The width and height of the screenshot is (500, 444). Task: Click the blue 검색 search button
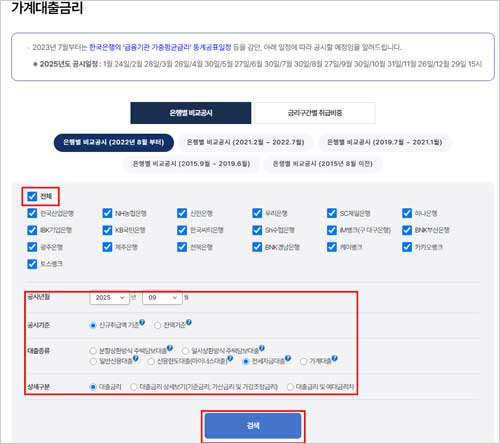tap(253, 426)
